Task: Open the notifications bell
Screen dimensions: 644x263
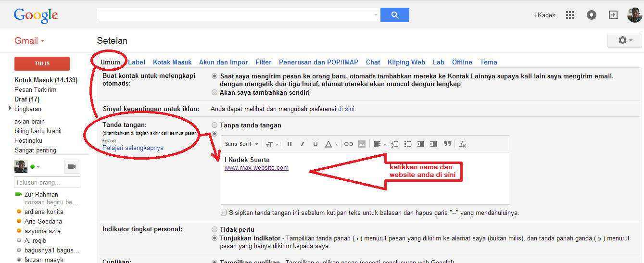Action: tap(592, 15)
